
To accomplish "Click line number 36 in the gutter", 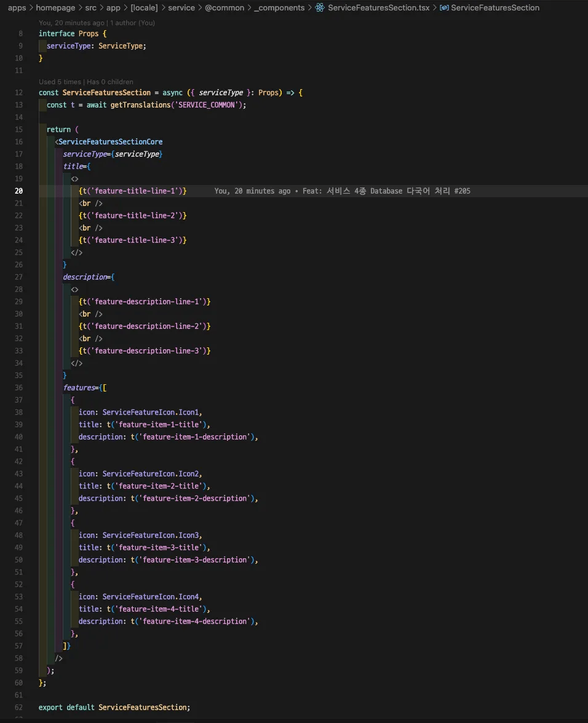I will [18, 388].
